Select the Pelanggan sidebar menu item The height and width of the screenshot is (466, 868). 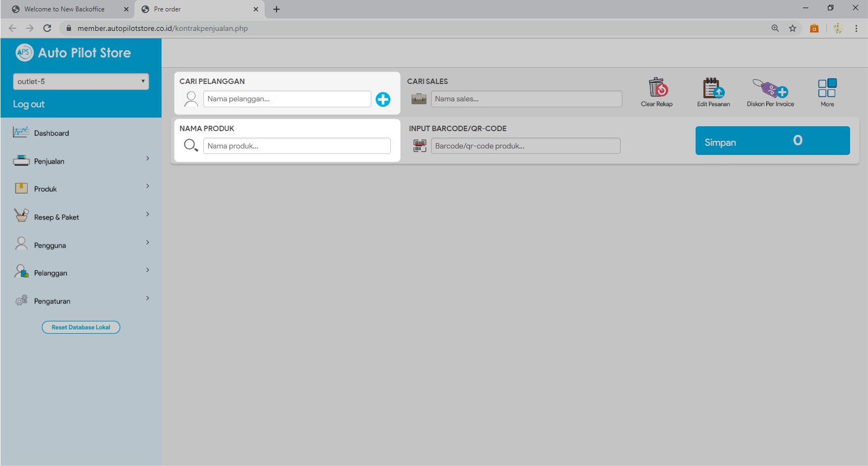(x=50, y=273)
